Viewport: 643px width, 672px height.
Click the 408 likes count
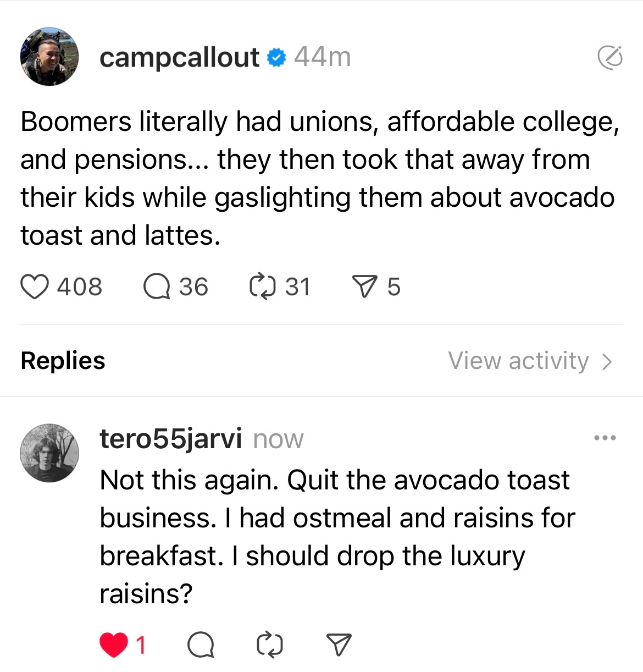(x=80, y=287)
